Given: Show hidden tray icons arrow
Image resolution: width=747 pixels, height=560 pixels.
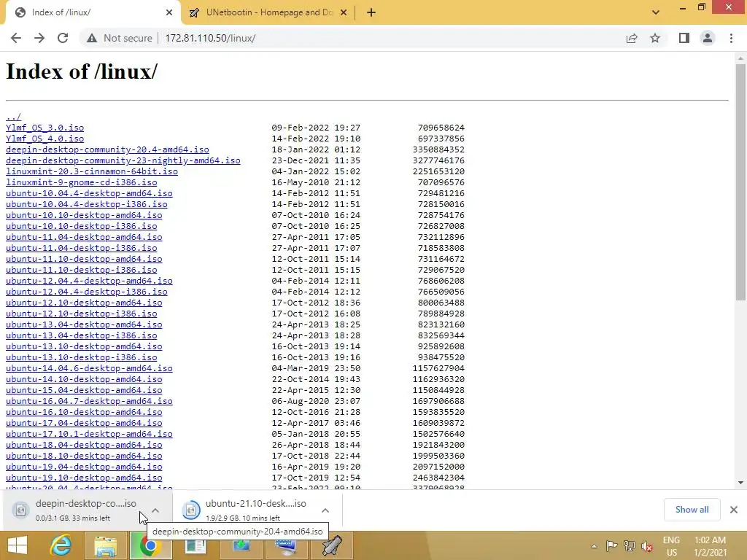Looking at the screenshot, I should (594, 546).
